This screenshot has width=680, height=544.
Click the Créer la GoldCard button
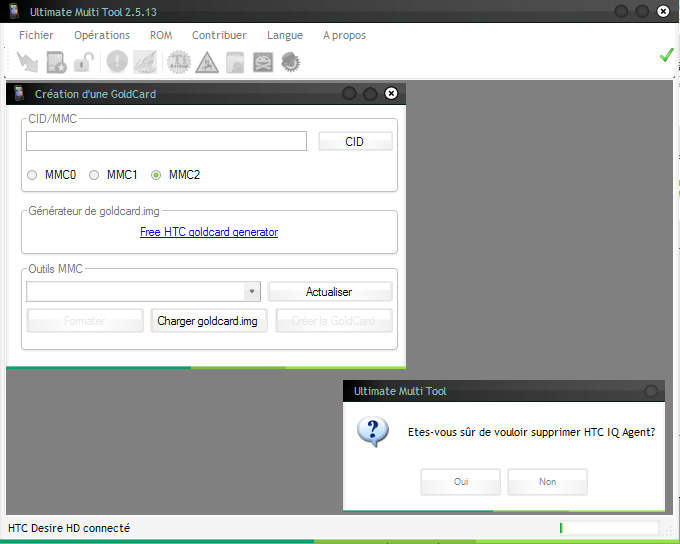coord(334,321)
